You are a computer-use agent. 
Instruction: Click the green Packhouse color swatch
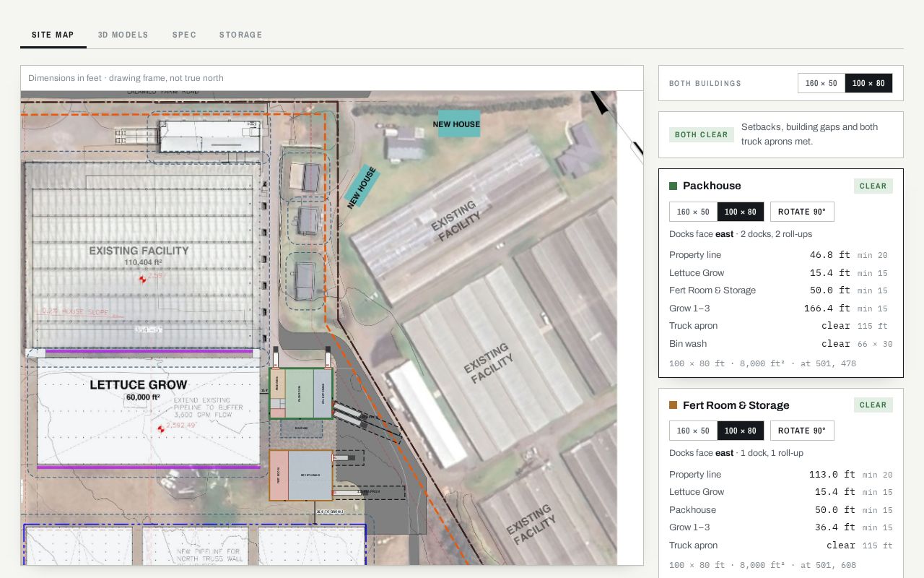click(x=674, y=186)
